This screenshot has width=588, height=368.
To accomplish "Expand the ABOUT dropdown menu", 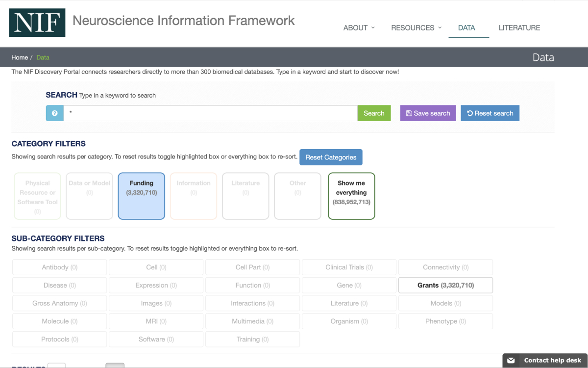I will 359,28.
